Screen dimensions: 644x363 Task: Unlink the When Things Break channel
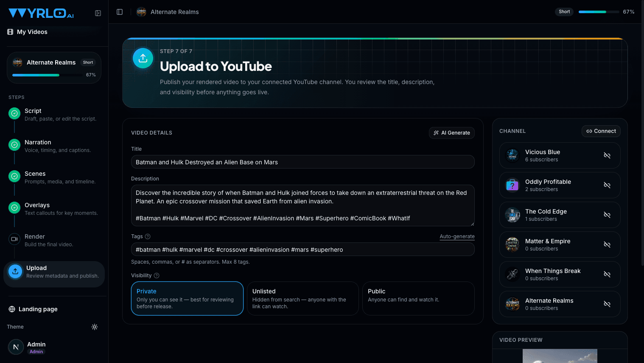pos(607,274)
